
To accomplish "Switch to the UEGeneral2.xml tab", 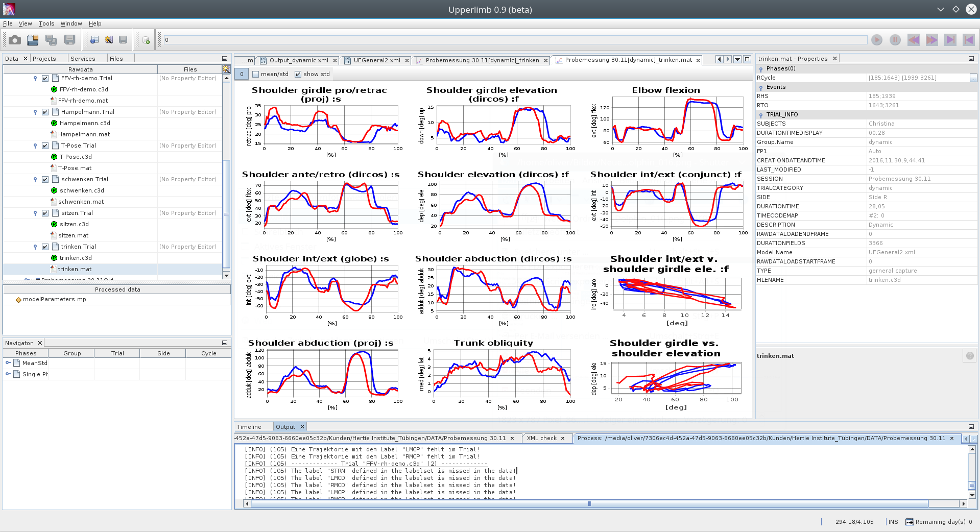I will (377, 60).
